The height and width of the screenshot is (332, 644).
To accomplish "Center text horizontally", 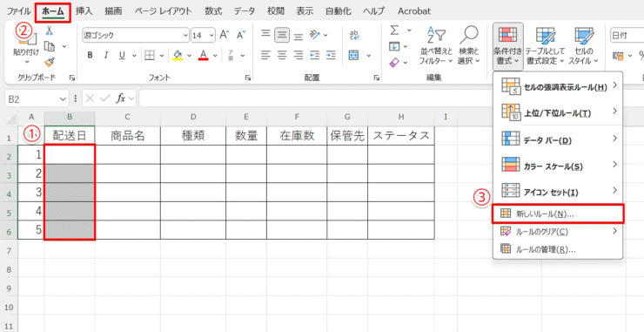I will point(282,55).
